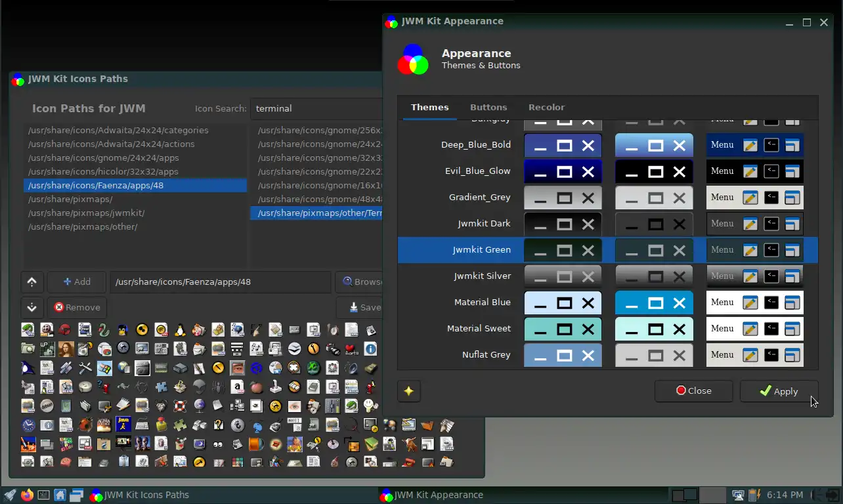Screen dimensions: 843x504
Task: Launch the terminal from the taskbar
Action: [43, 495]
